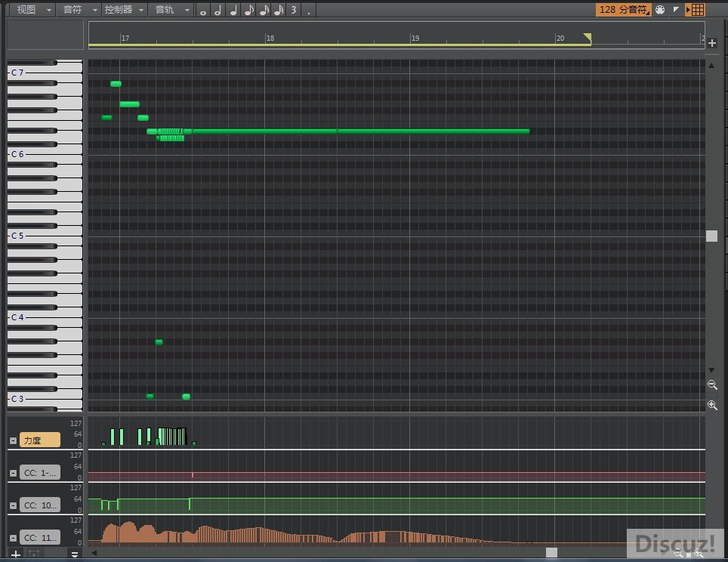Play the C3 piano key
This screenshot has height=562, width=728.
point(45,399)
